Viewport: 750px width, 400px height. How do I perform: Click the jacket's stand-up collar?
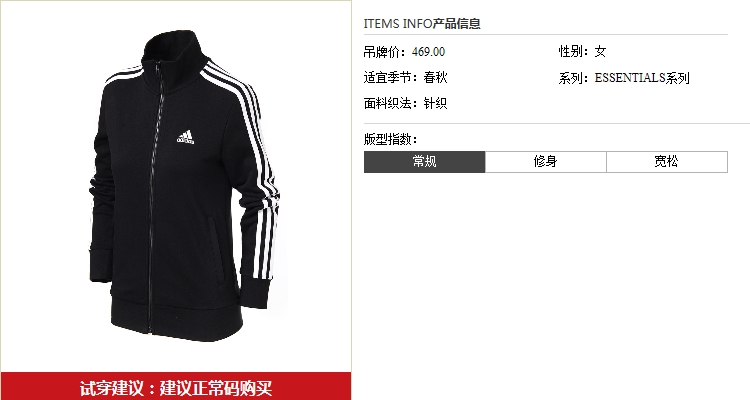(176, 50)
